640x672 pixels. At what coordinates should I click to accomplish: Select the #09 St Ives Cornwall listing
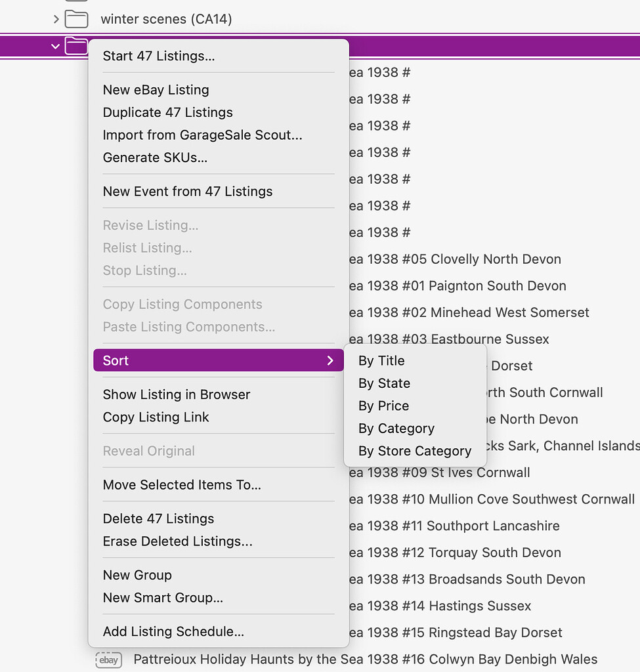[439, 472]
